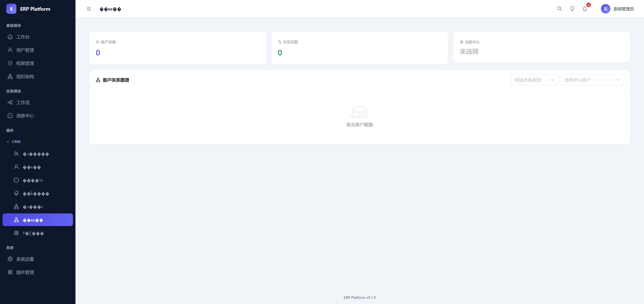Navigate to 消息中心 in sidebar
This screenshot has width=644, height=304.
tap(25, 116)
